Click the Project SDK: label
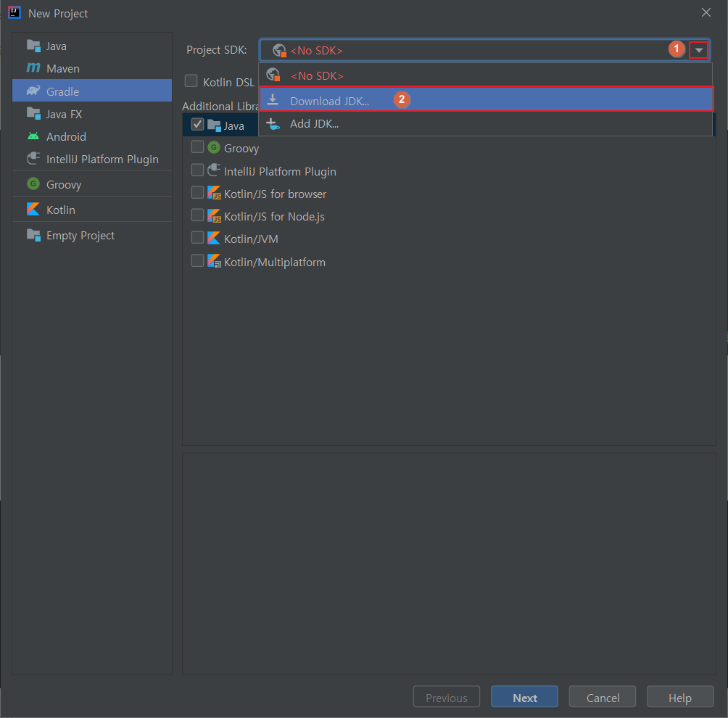 click(216, 50)
